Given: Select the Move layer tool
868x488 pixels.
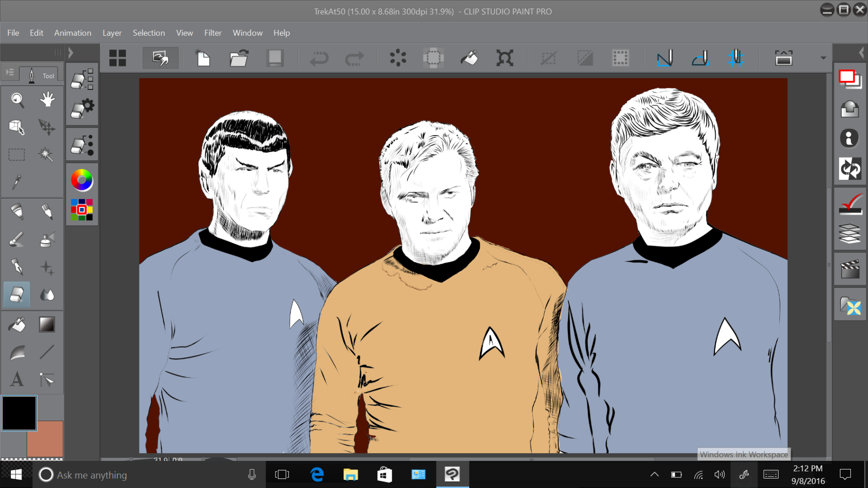Looking at the screenshot, I should (47, 127).
